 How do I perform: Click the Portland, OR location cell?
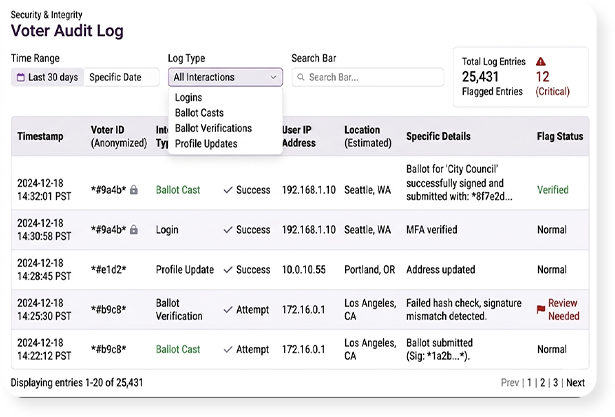pos(369,270)
